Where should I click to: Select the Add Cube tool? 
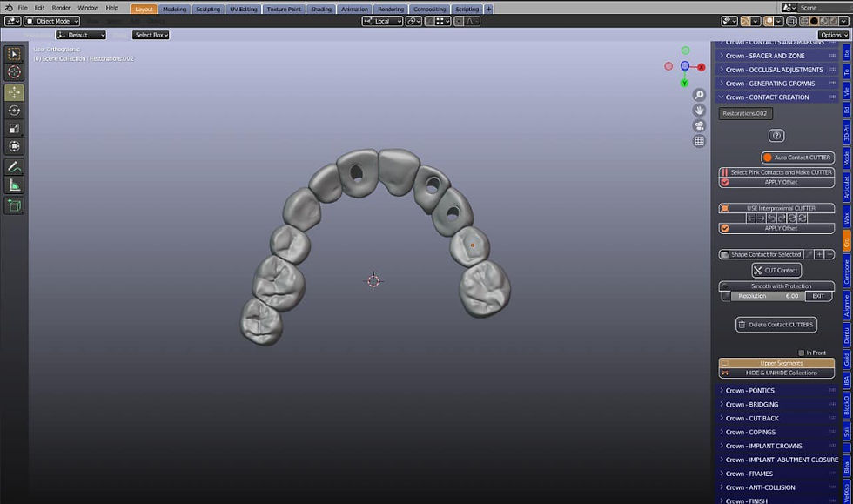tap(14, 205)
